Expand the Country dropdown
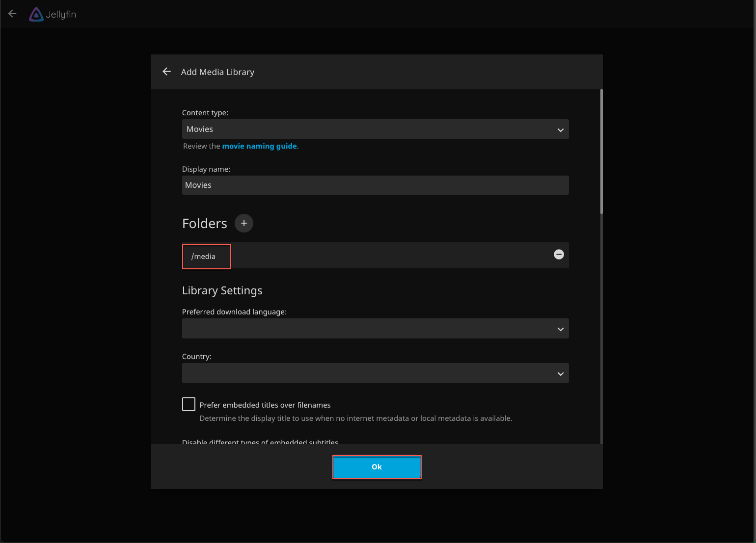Screen dimensions: 756x543 point(376,373)
